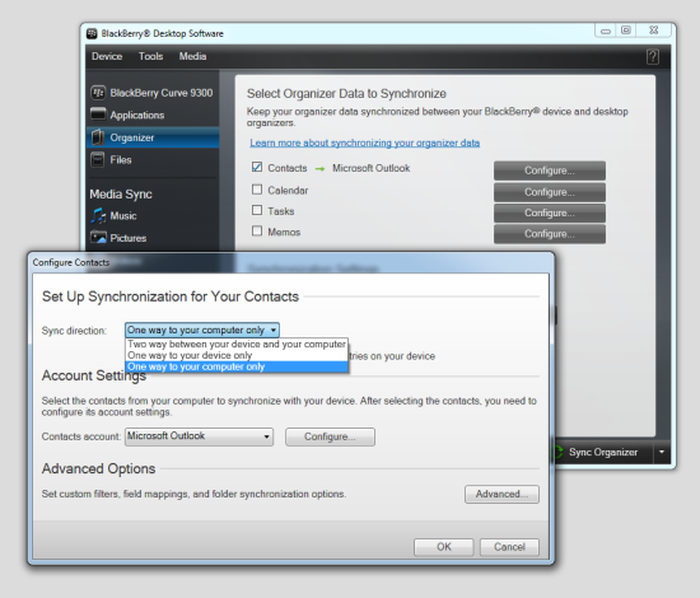The width and height of the screenshot is (700, 598).
Task: Expand the Sync Organizer arrow menu
Action: tap(662, 452)
